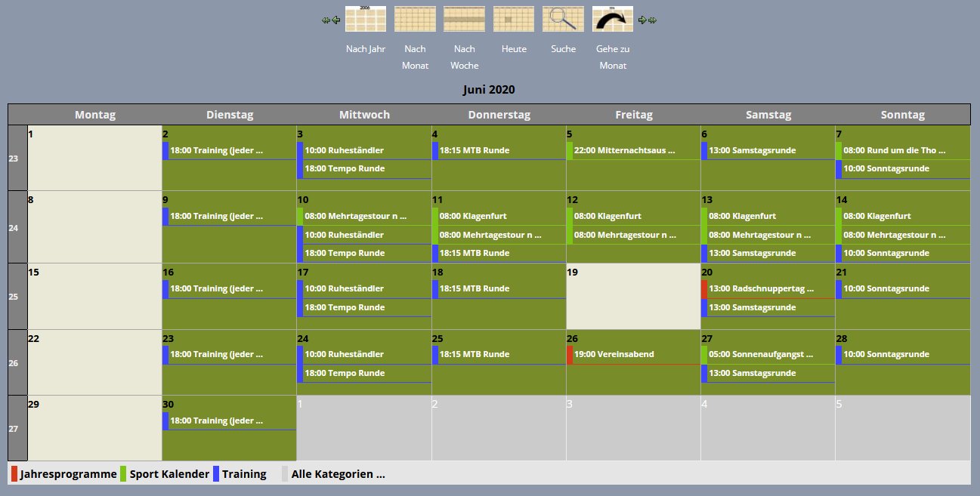
Task: Open the Nach Jahr year view icon
Action: coord(365,19)
